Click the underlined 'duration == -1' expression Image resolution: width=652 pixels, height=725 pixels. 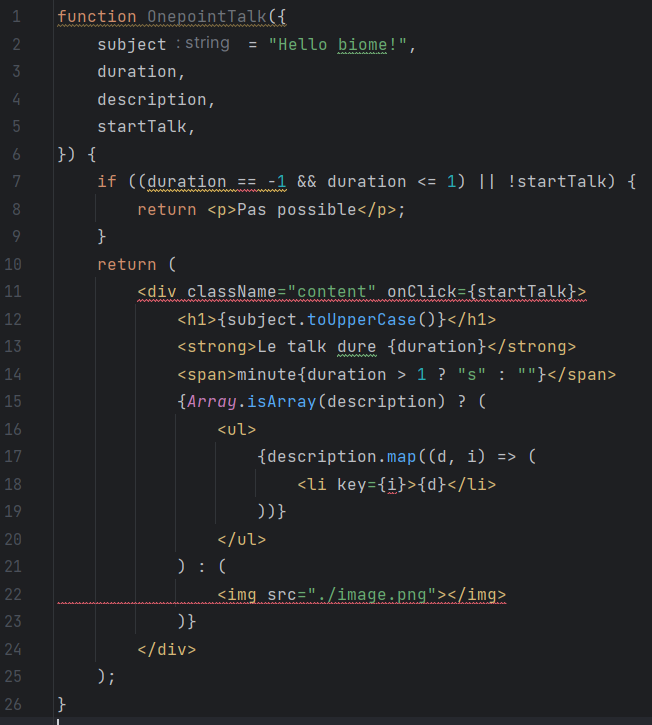click(217, 182)
